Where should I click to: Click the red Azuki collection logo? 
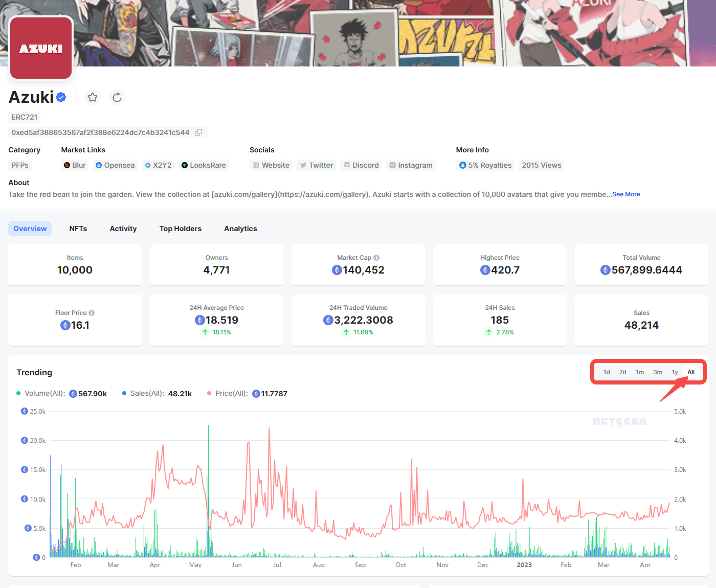41,48
